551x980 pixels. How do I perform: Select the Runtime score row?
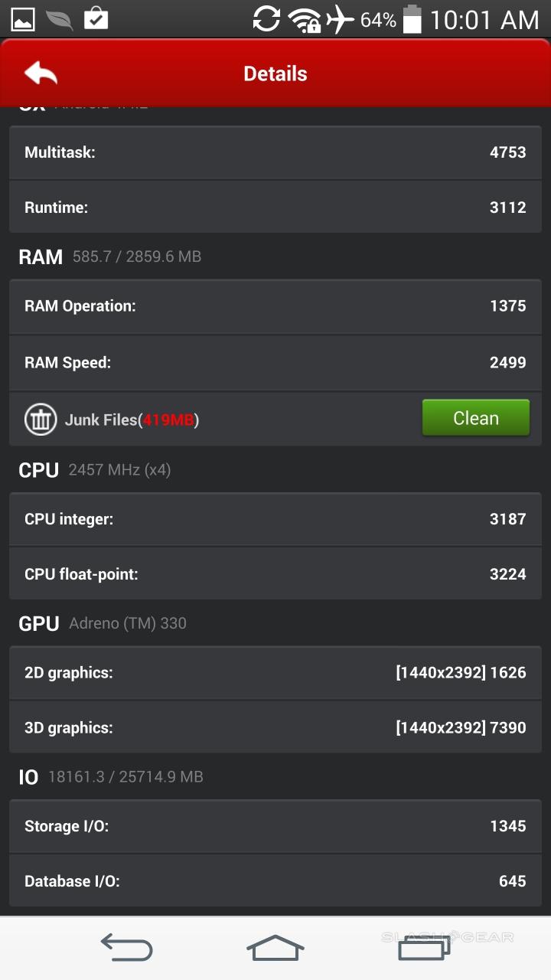pyautogui.click(x=275, y=207)
